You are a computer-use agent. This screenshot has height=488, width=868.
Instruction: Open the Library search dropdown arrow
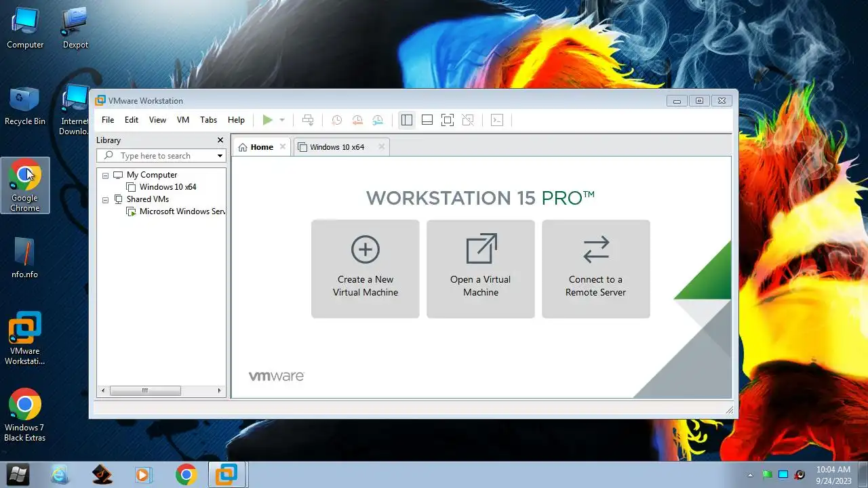(220, 156)
